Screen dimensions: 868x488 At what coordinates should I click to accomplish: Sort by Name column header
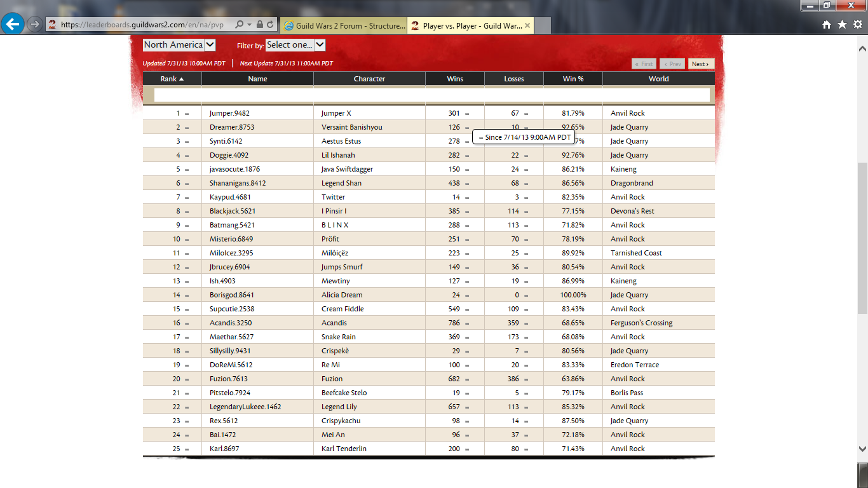257,79
